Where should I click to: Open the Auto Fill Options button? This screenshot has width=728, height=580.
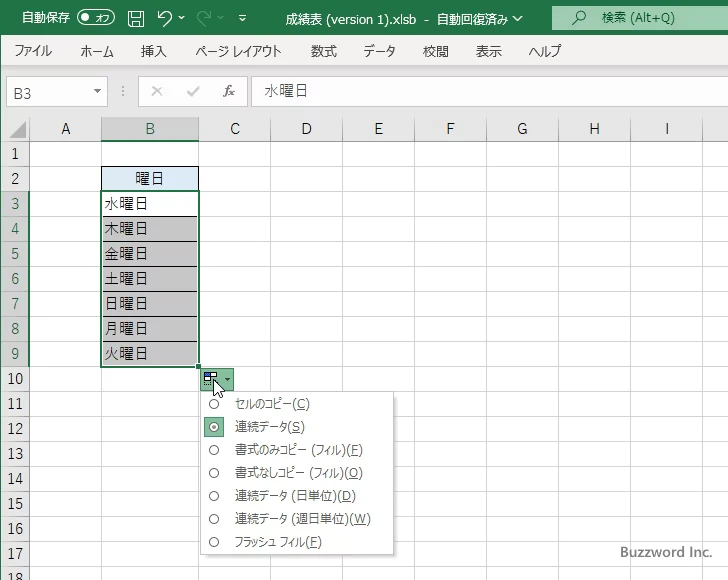tap(217, 379)
